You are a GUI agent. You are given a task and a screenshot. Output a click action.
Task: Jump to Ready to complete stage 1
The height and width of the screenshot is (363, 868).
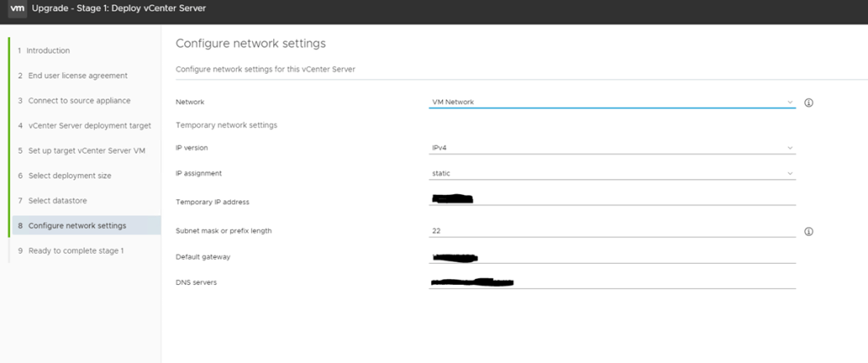[76, 250]
